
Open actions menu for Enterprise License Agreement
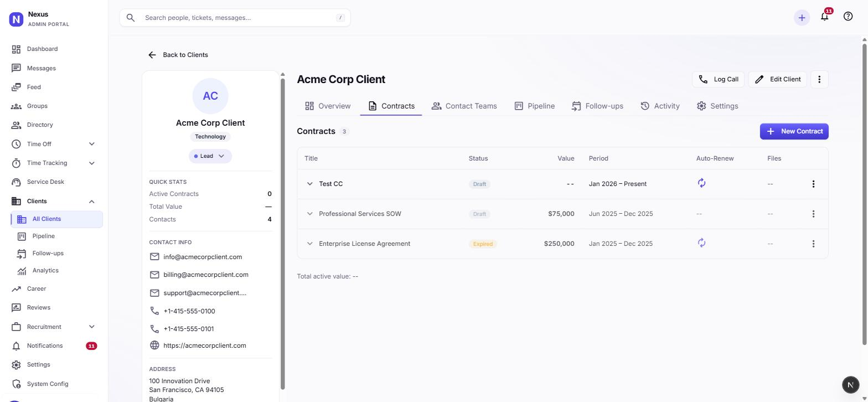click(813, 244)
